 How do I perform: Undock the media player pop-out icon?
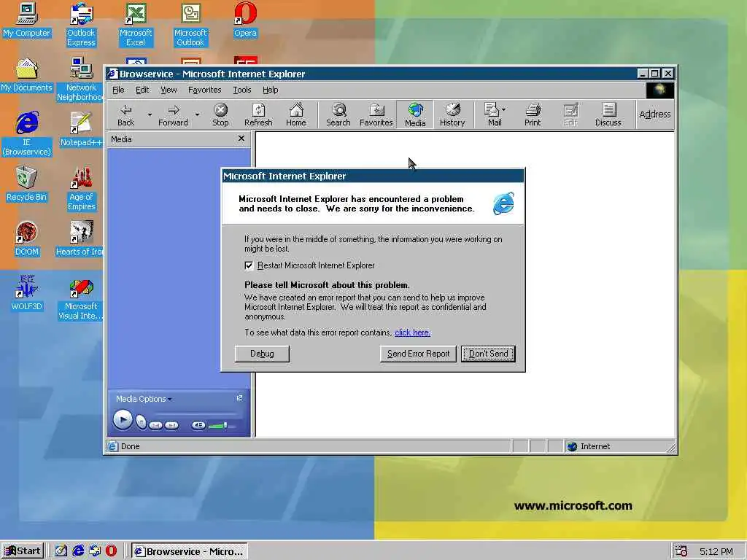(239, 398)
